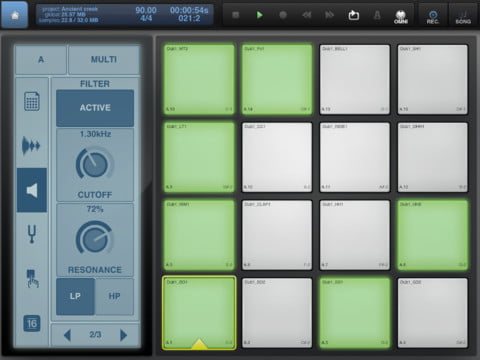Select the waveform sample icon in sidebar

coord(31,146)
